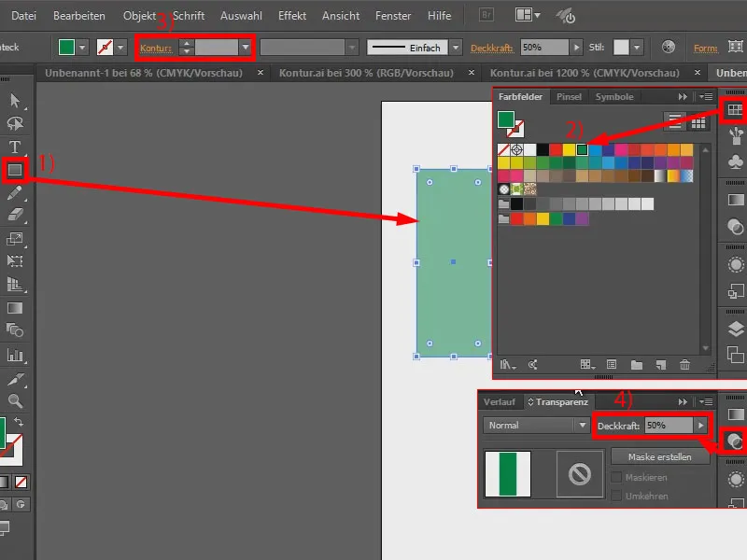Click the Maske erstellen button
Screen dimensions: 747x560
[660, 456]
